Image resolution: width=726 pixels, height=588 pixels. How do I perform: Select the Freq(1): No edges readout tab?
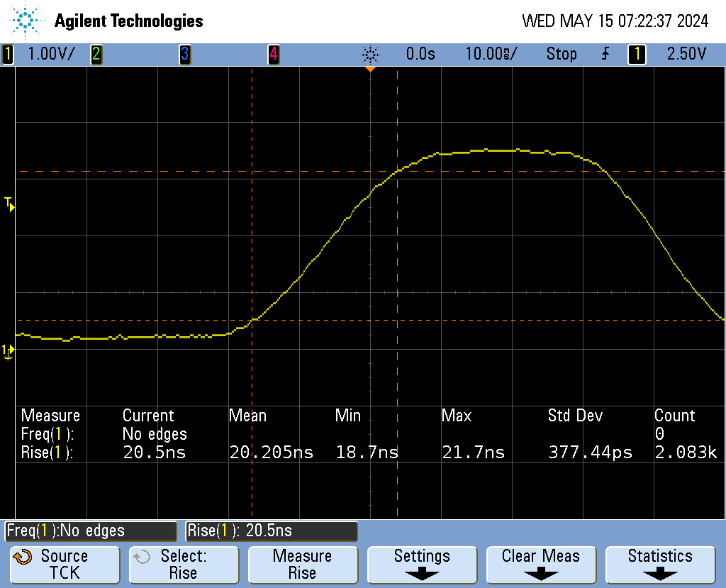pyautogui.click(x=91, y=531)
